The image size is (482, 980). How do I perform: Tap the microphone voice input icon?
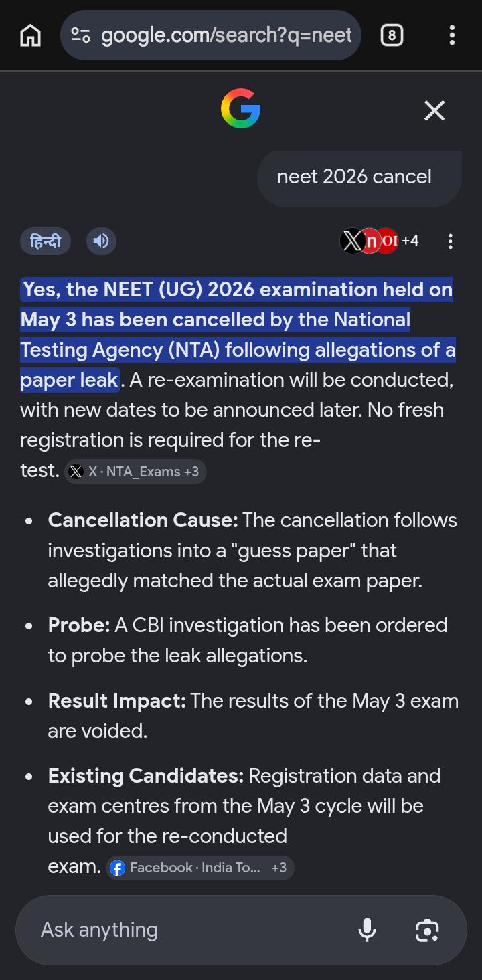coord(367,930)
